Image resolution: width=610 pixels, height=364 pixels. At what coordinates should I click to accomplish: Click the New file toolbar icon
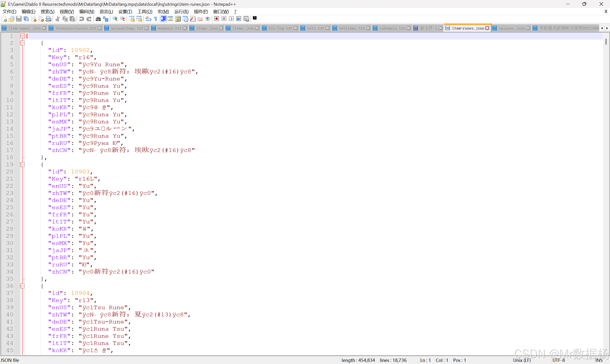[x=4, y=19]
